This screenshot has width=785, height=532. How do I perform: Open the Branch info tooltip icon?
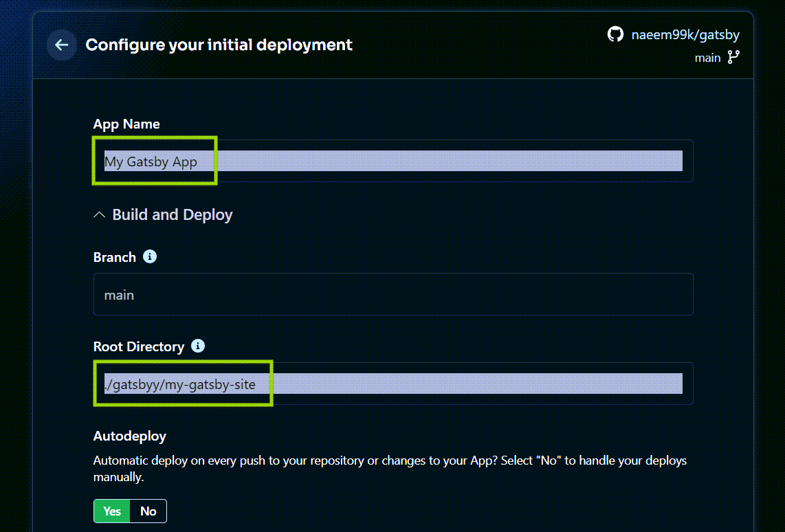coord(150,256)
